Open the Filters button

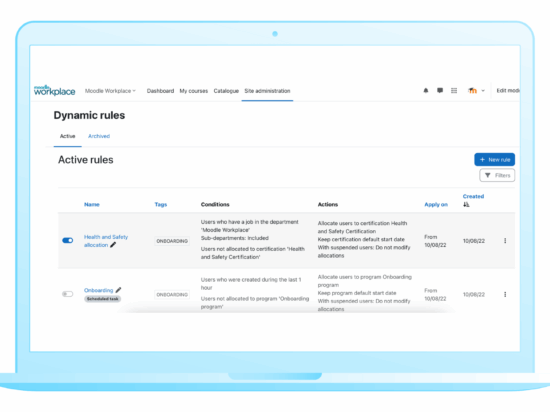(497, 175)
